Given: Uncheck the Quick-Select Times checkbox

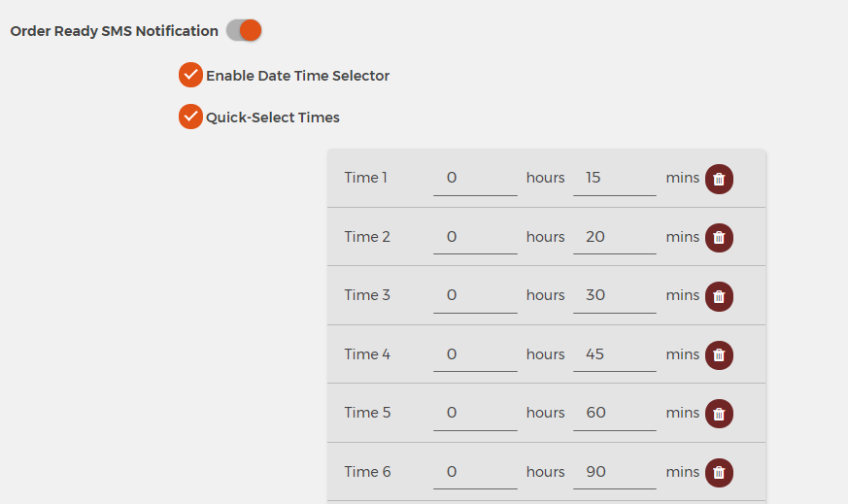Looking at the screenshot, I should [190, 117].
